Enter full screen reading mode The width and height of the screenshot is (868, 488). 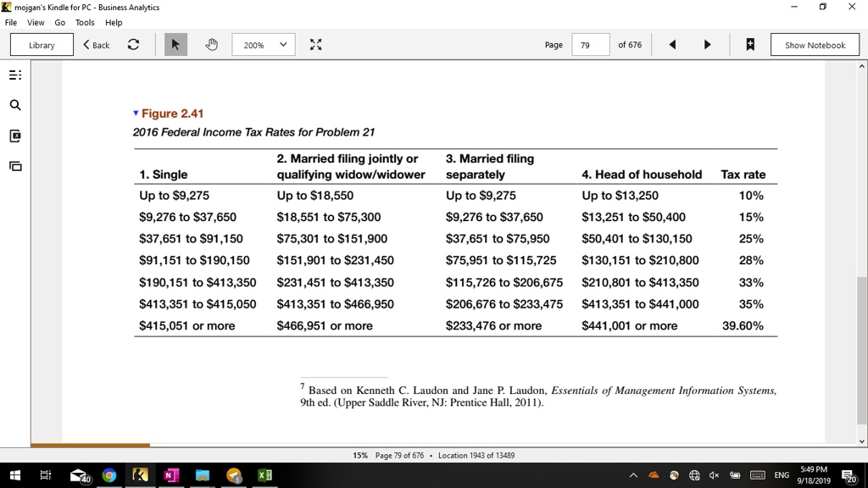(315, 44)
